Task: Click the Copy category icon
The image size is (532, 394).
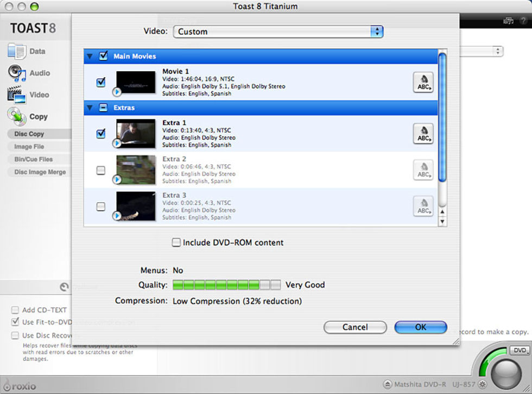Action: click(17, 116)
